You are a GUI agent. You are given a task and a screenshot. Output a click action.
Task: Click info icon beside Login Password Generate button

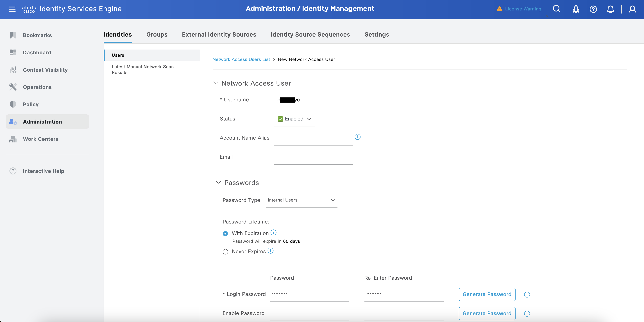pyautogui.click(x=527, y=294)
